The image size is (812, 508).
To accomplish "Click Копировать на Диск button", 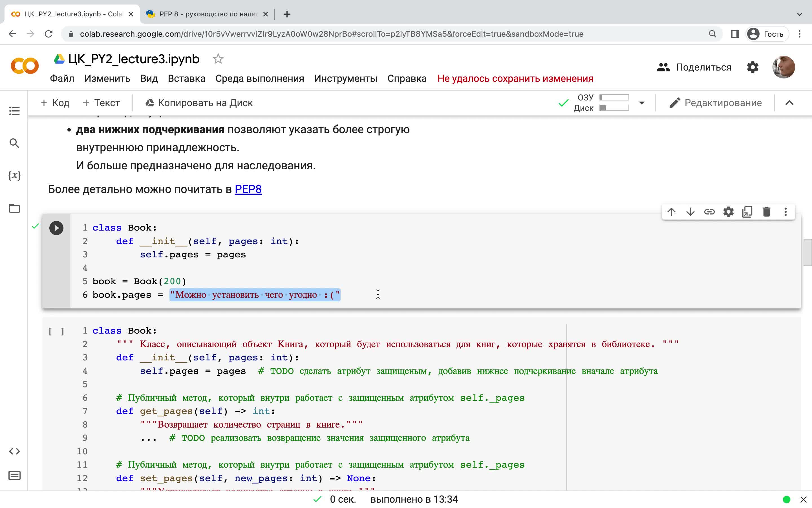I will coord(199,103).
